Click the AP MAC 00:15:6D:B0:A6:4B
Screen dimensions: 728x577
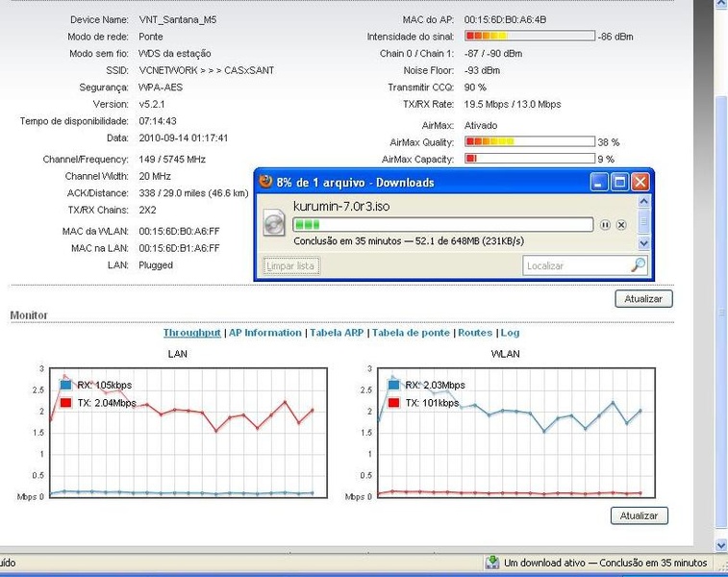click(x=505, y=19)
